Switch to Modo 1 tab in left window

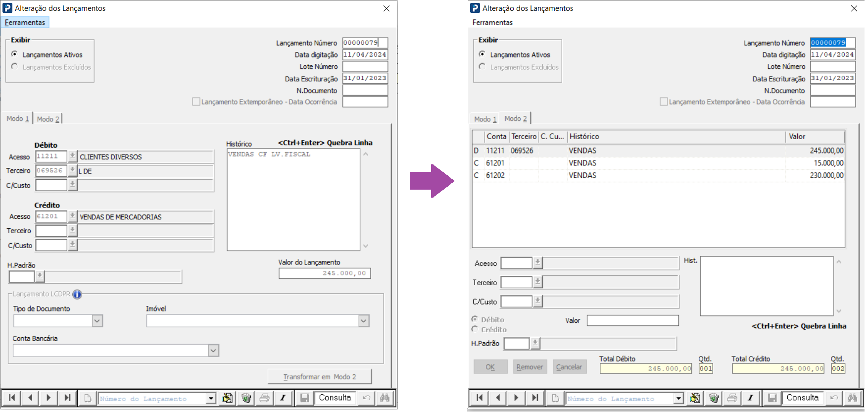[x=18, y=119]
